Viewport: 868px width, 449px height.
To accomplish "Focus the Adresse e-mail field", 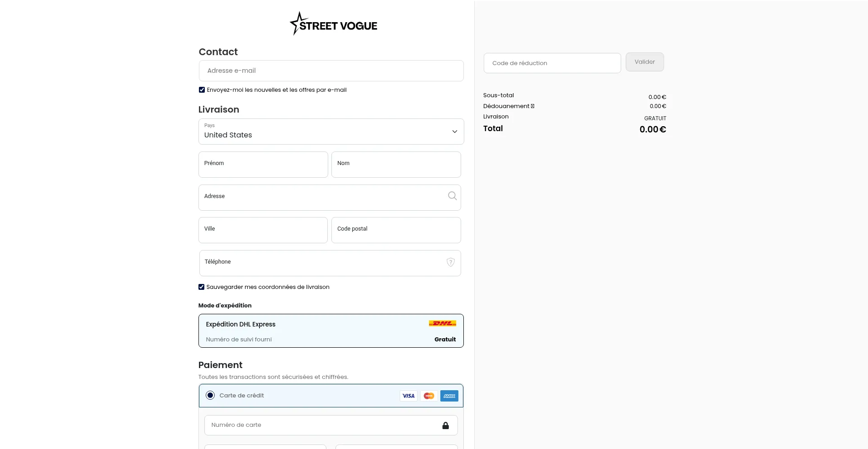I will 331,71.
